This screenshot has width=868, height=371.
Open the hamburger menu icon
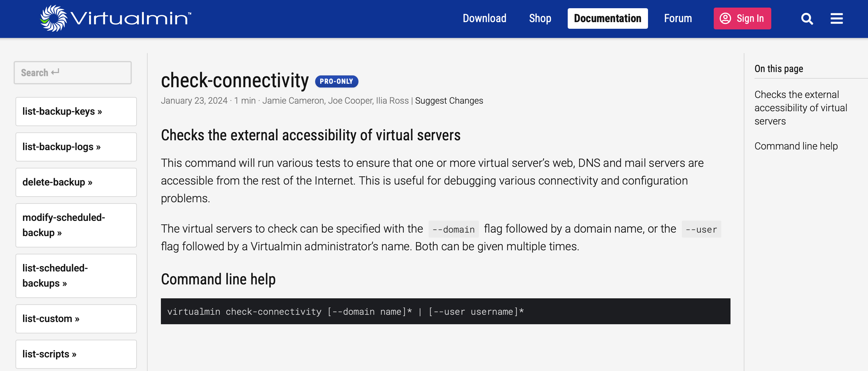(836, 19)
